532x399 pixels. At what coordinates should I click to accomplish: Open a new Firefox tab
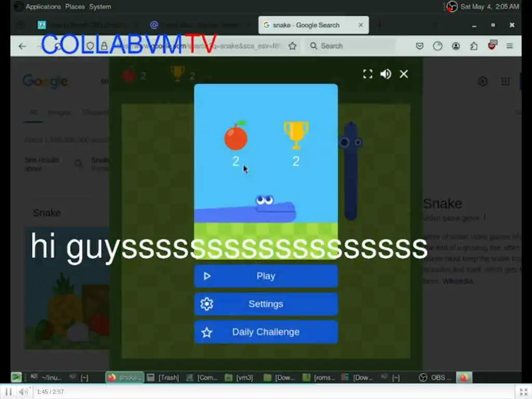380,25
